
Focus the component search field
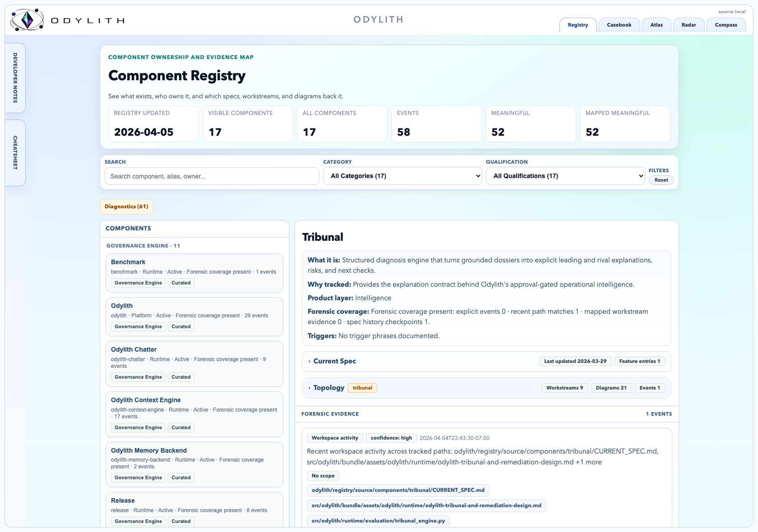click(x=212, y=176)
